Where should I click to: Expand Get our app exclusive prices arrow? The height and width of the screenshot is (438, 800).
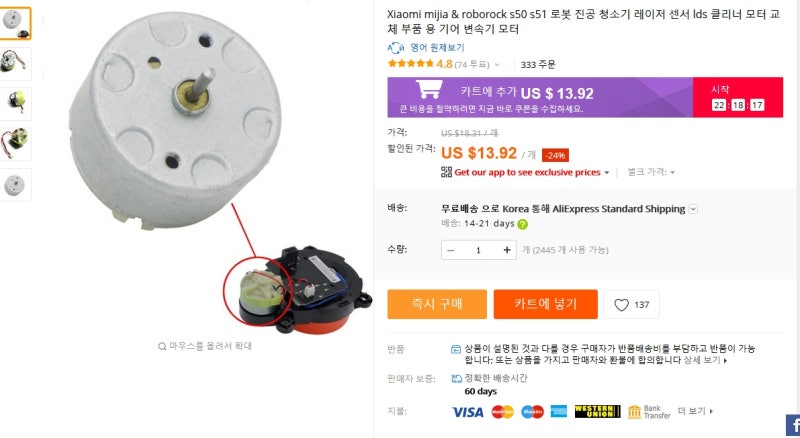[x=607, y=173]
